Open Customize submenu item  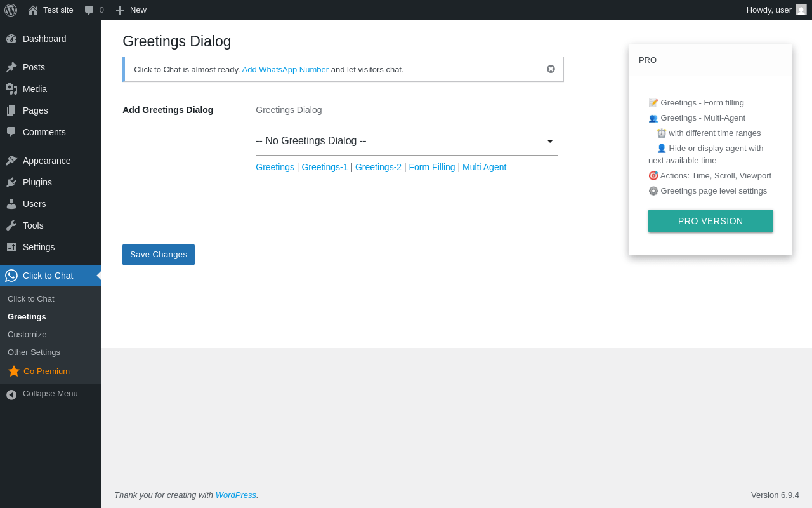[x=27, y=334]
